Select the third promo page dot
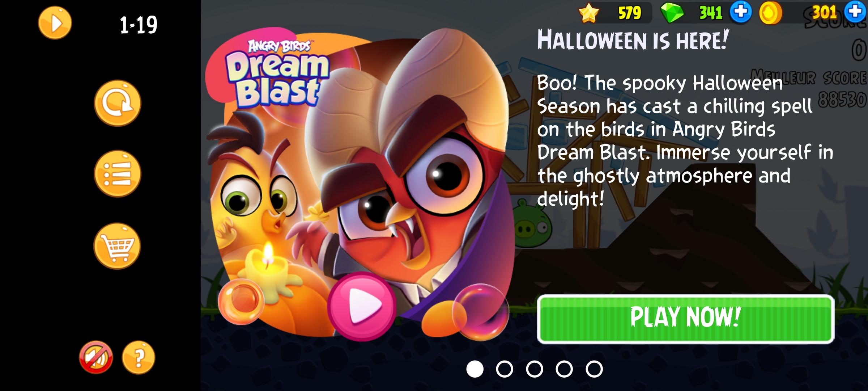 [535, 369]
